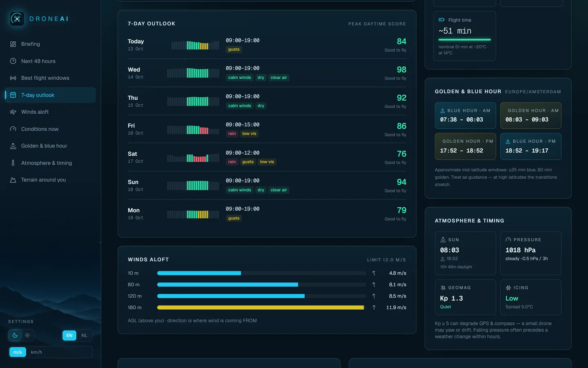The image size is (588, 368).
Task: Open Atmosphere & timing section
Action: [50, 163]
